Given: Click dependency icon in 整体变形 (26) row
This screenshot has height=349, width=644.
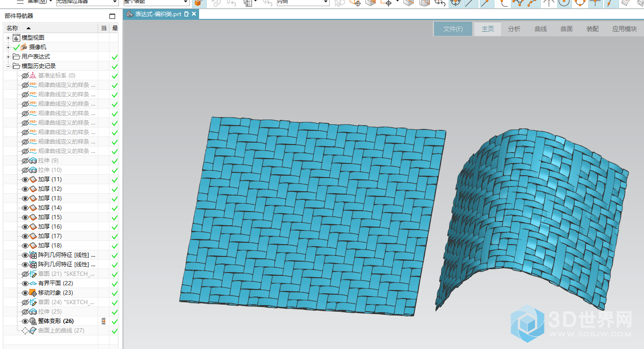Looking at the screenshot, I should (x=103, y=321).
